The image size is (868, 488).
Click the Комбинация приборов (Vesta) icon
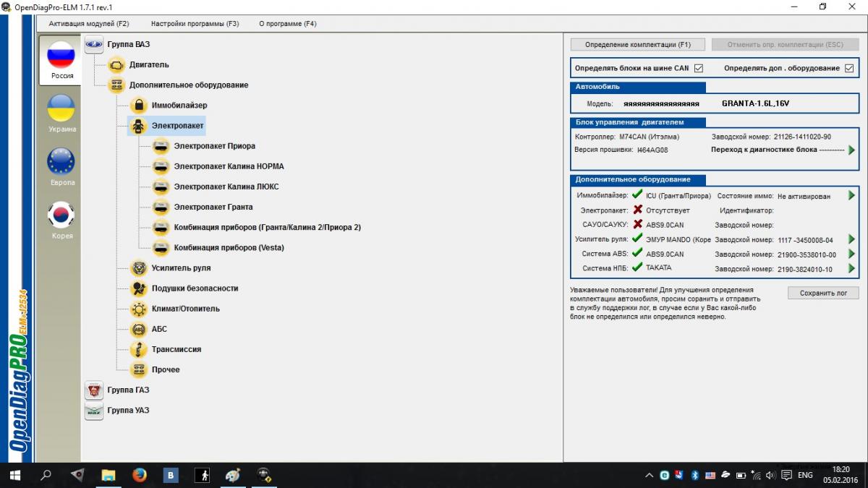[x=161, y=247]
